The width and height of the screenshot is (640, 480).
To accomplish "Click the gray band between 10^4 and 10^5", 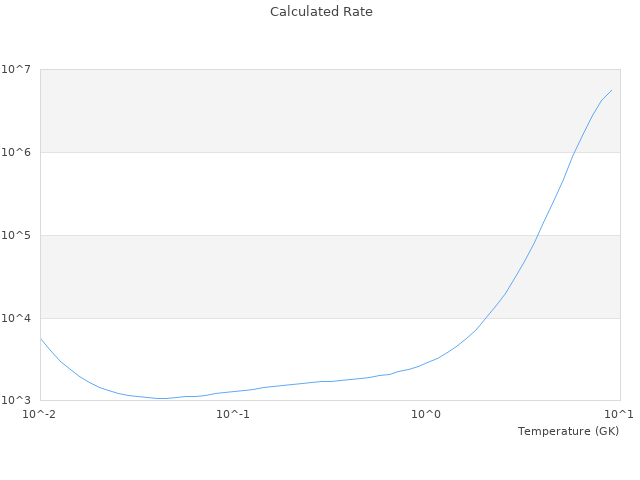I will point(300,276).
